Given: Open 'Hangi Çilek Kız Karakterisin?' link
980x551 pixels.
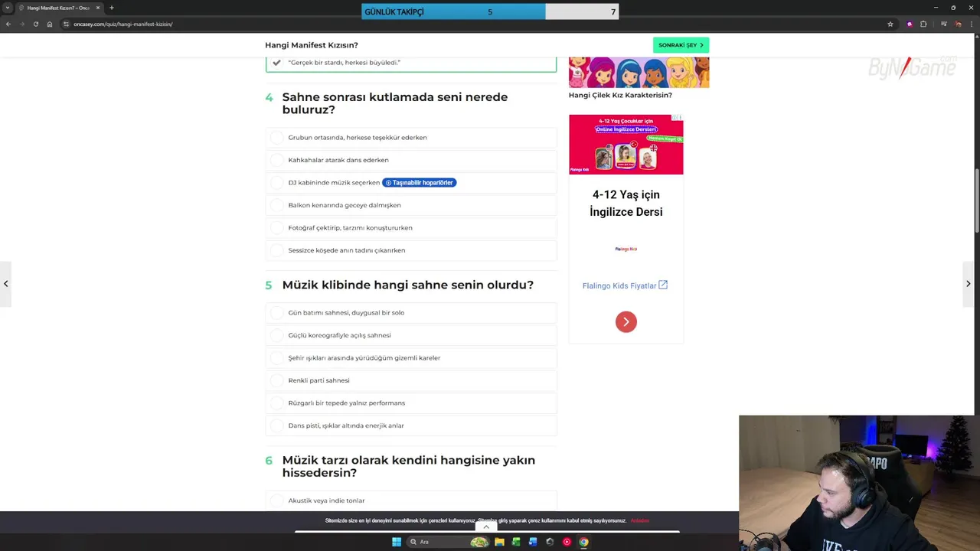Looking at the screenshot, I should point(620,96).
